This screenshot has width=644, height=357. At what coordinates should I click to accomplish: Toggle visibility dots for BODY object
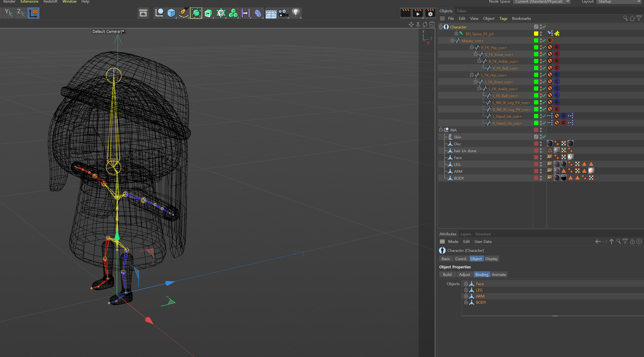click(541, 178)
